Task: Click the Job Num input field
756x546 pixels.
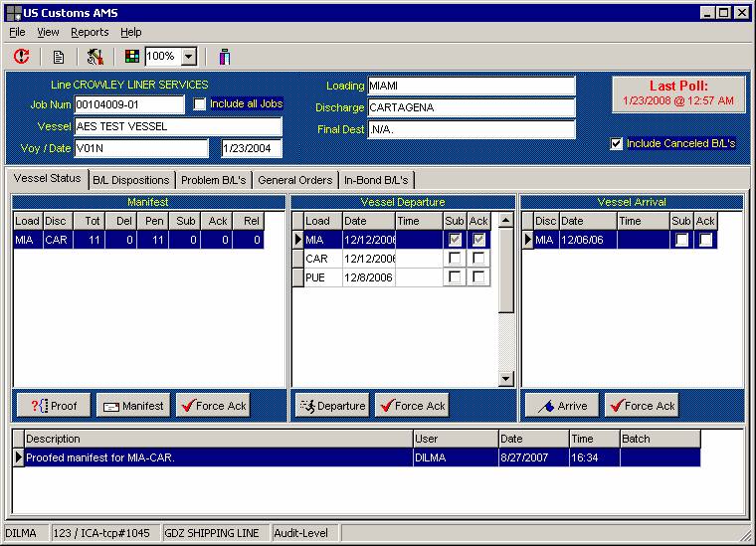Action: click(129, 104)
